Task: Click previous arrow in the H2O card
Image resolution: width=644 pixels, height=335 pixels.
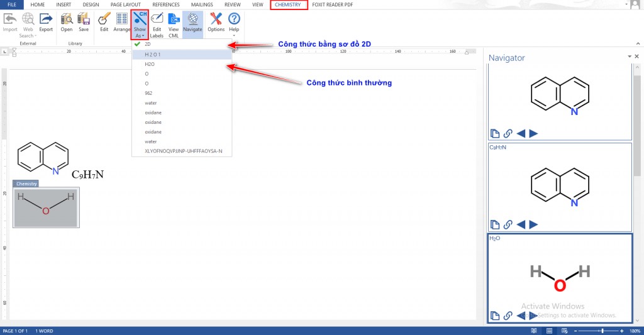Action: 521,316
